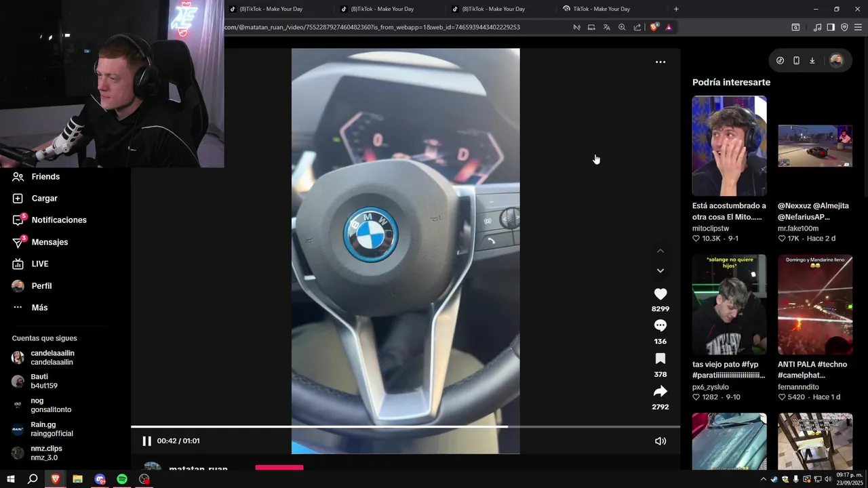Click the px6_zyslulo username
This screenshot has height=488, width=868.
[x=711, y=387]
